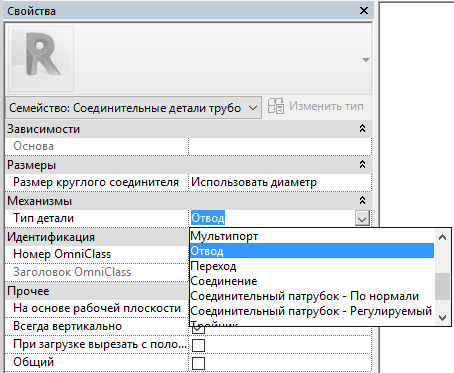Image resolution: width=454 pixels, height=373 pixels.
Task: Collapse the Размеры section
Action: (x=362, y=165)
